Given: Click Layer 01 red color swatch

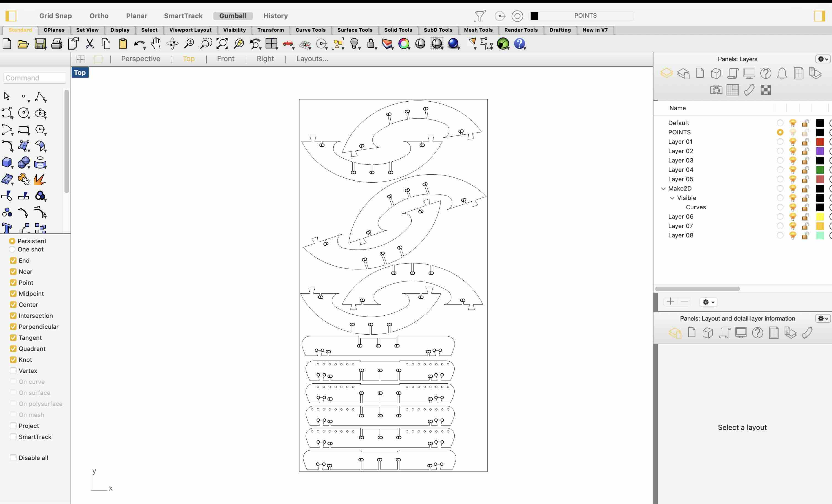Looking at the screenshot, I should pos(820,142).
